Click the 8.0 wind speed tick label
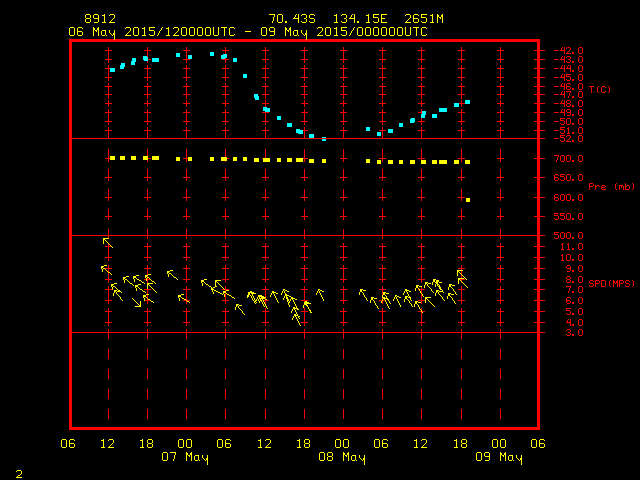Image resolution: width=640 pixels, height=480 pixels. 574,280
